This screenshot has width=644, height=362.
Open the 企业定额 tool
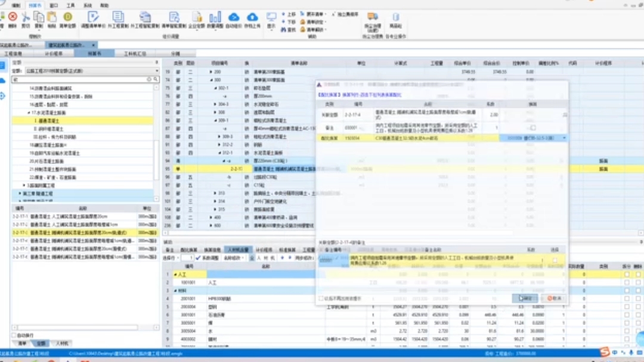(197, 19)
